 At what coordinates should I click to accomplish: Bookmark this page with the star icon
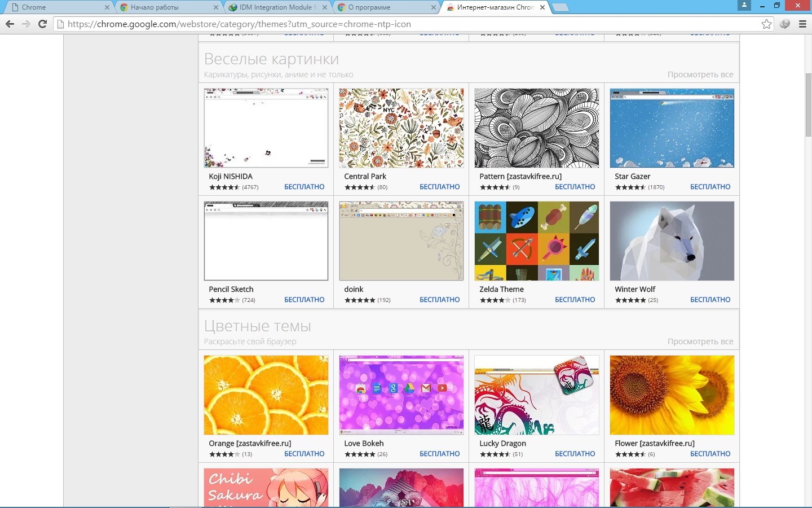[x=766, y=24]
